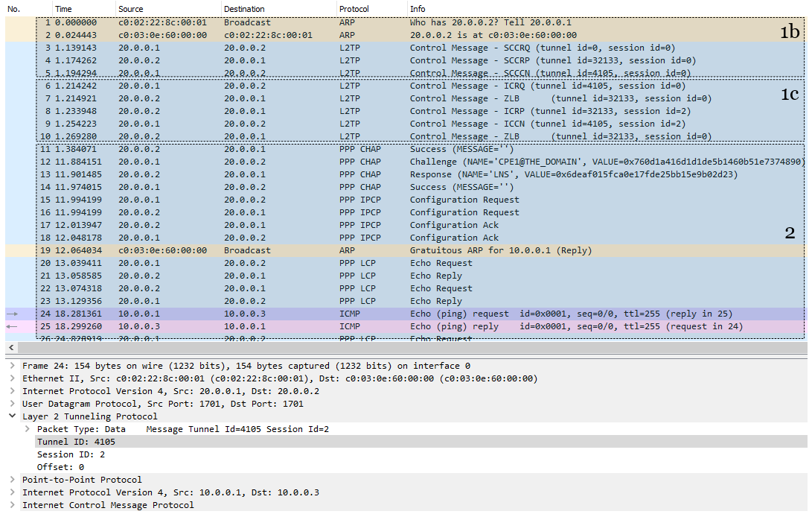Click the Info column header

coord(607,9)
